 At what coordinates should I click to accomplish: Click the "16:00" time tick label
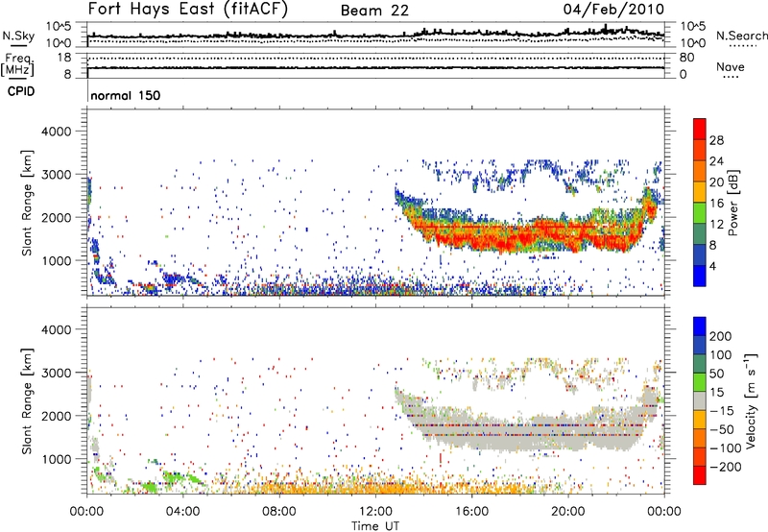(x=471, y=512)
